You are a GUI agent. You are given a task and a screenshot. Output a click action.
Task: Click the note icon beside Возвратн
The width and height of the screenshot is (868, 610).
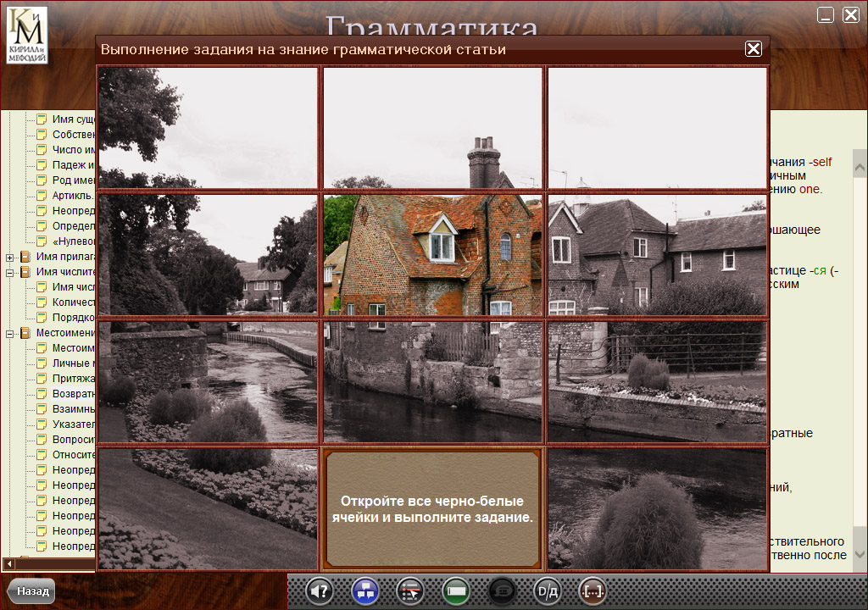pyautogui.click(x=42, y=394)
